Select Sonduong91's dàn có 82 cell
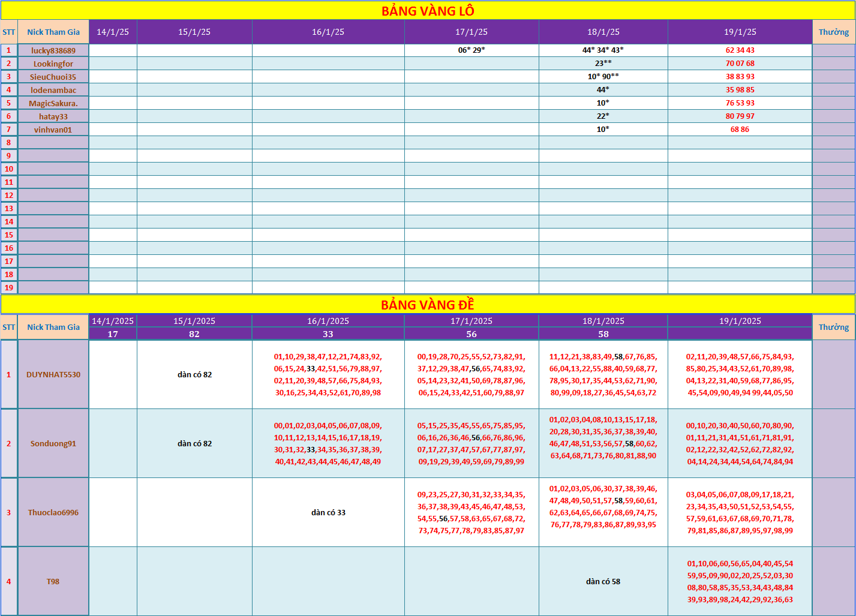 [194, 443]
